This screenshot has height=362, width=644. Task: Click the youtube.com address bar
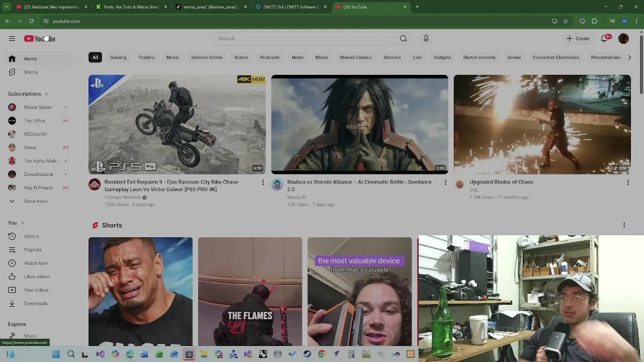coord(297,21)
